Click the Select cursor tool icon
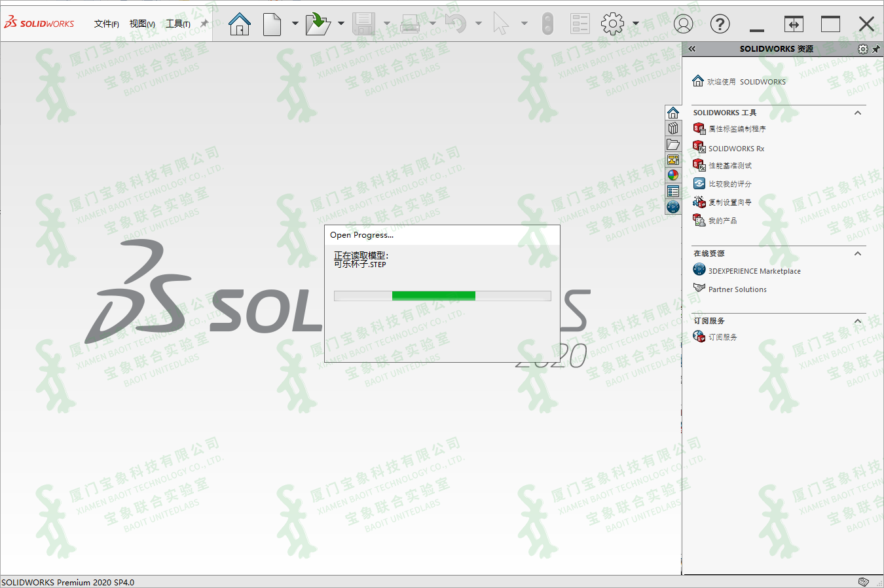Screen dimensions: 884x588 tap(501, 24)
